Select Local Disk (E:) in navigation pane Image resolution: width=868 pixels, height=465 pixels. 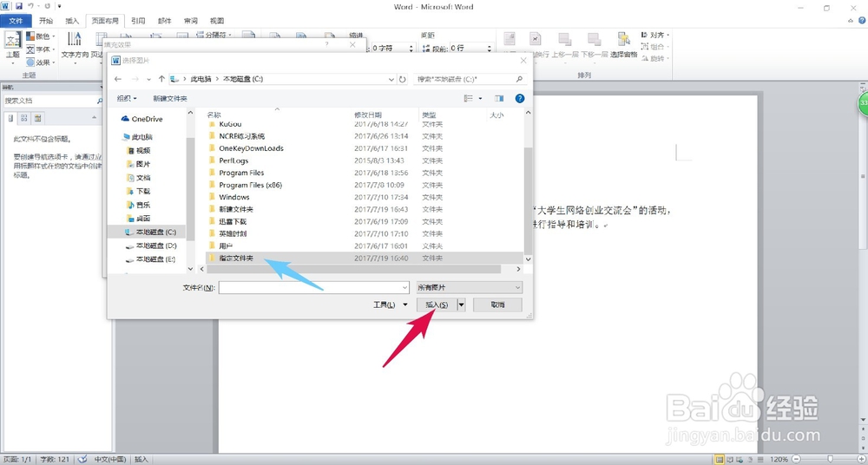[150, 259]
